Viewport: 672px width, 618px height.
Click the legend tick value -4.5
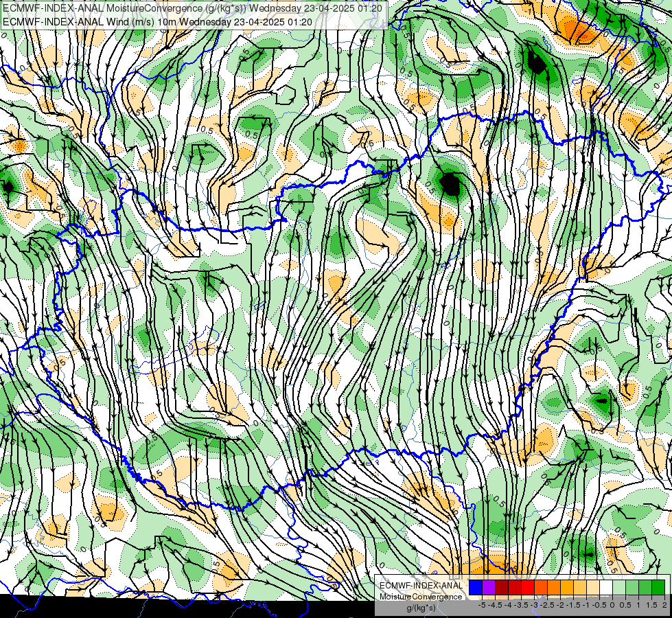(495, 605)
